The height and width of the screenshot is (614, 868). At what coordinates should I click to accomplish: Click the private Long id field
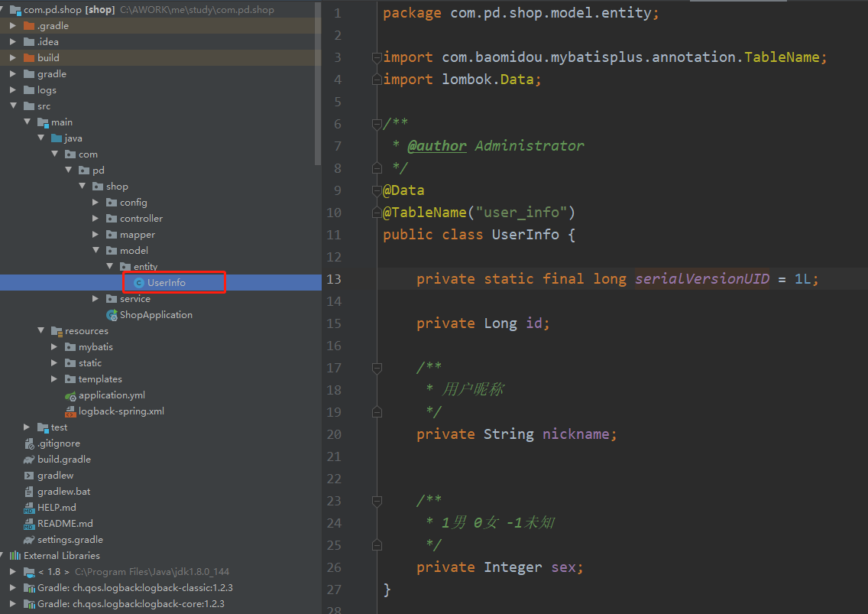(483, 323)
